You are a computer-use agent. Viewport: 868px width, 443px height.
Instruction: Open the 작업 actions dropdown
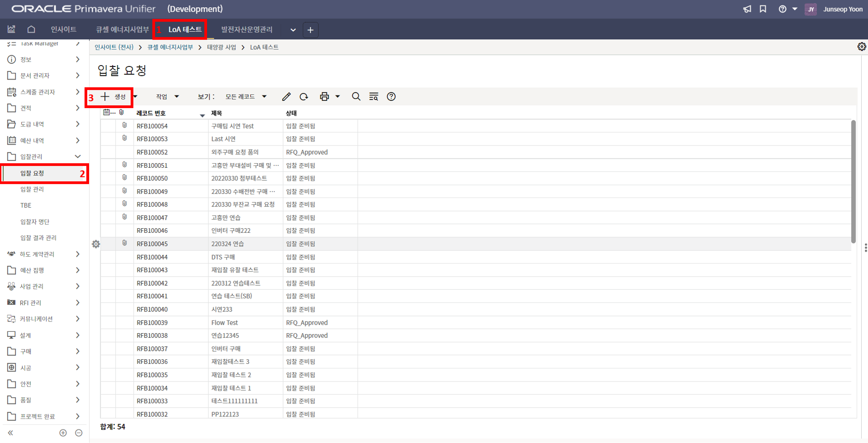click(167, 97)
